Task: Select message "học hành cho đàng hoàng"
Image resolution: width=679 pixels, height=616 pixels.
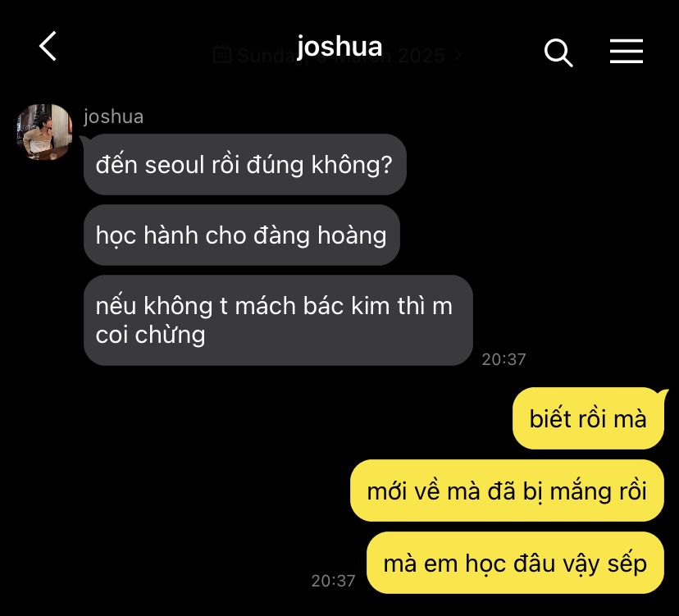Action: point(242,235)
